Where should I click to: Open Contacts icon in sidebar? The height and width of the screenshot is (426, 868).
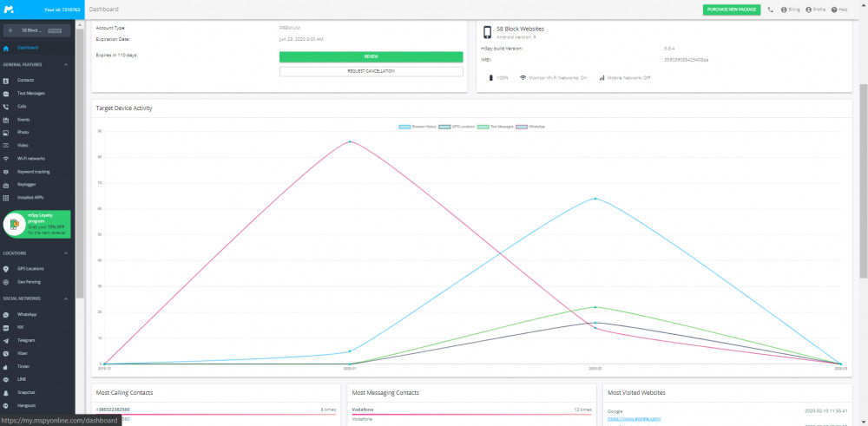[6, 80]
